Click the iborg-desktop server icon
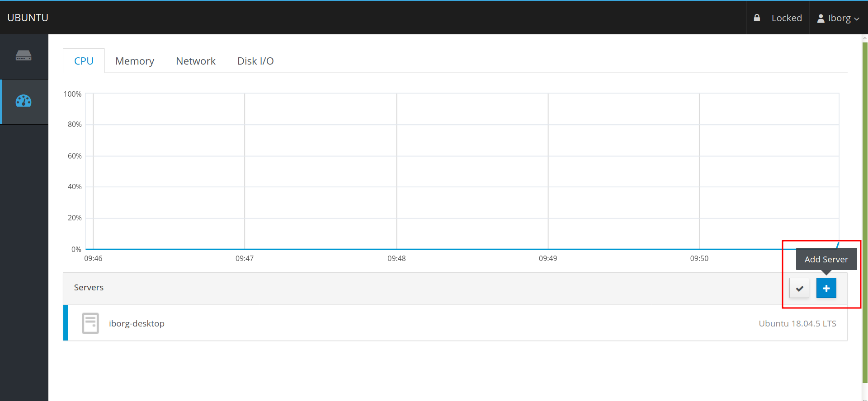The width and height of the screenshot is (868, 401). 90,323
